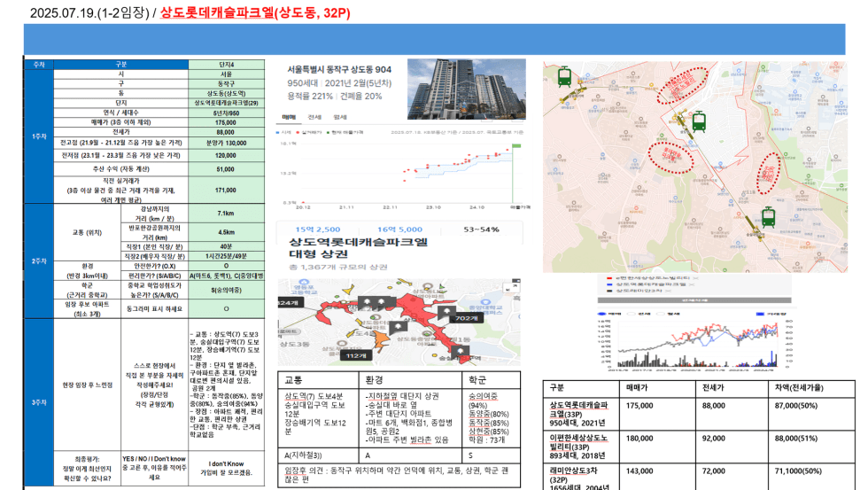
Task: Click the 상도롯데캐슬파크엘(33P) name in the comparison table
Action: [578, 409]
